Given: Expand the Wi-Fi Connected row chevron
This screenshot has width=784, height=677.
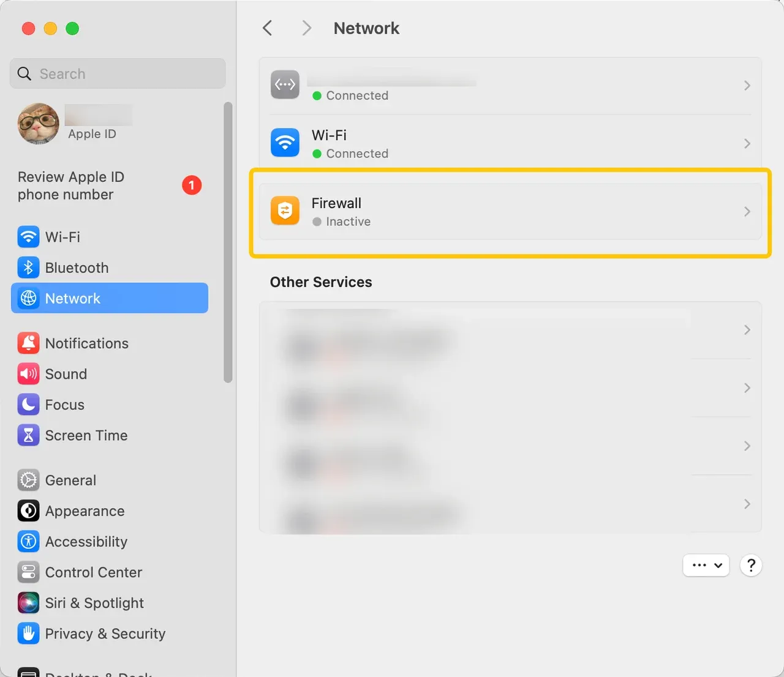Looking at the screenshot, I should 747,144.
